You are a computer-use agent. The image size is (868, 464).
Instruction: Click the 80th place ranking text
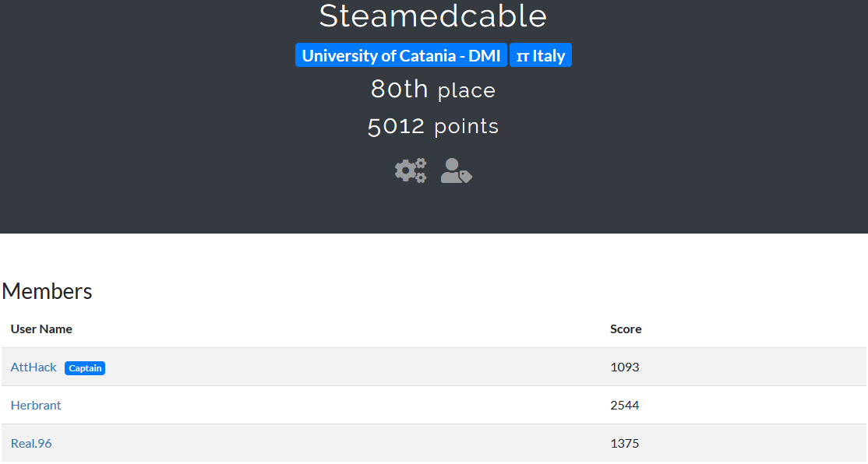click(x=433, y=90)
